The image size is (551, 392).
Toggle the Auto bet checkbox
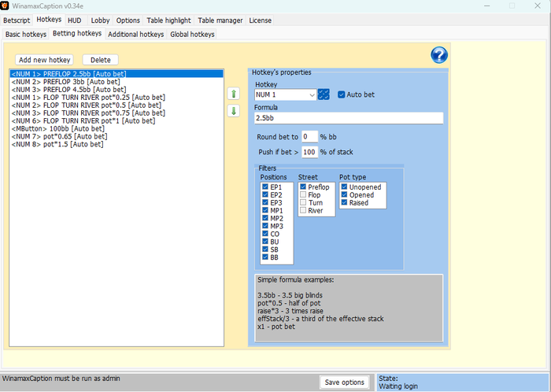coord(341,94)
